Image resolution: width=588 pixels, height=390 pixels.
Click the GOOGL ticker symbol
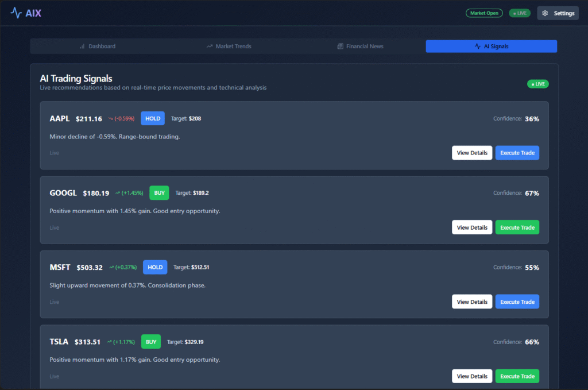[x=63, y=193]
